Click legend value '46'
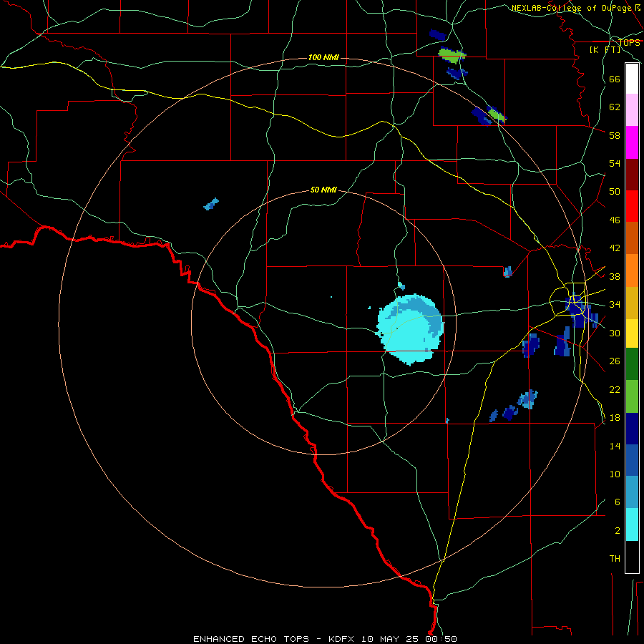644x644 pixels. (615, 220)
